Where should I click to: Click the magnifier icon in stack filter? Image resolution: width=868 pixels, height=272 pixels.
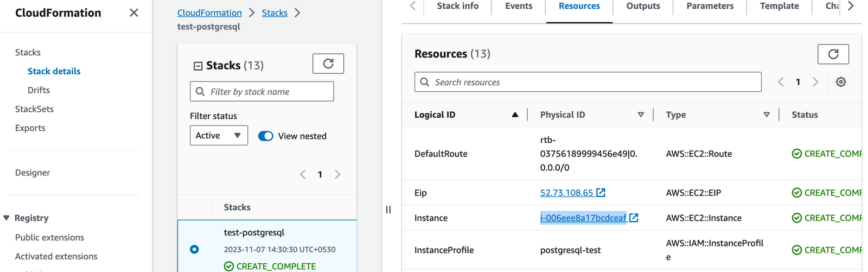[x=200, y=91]
